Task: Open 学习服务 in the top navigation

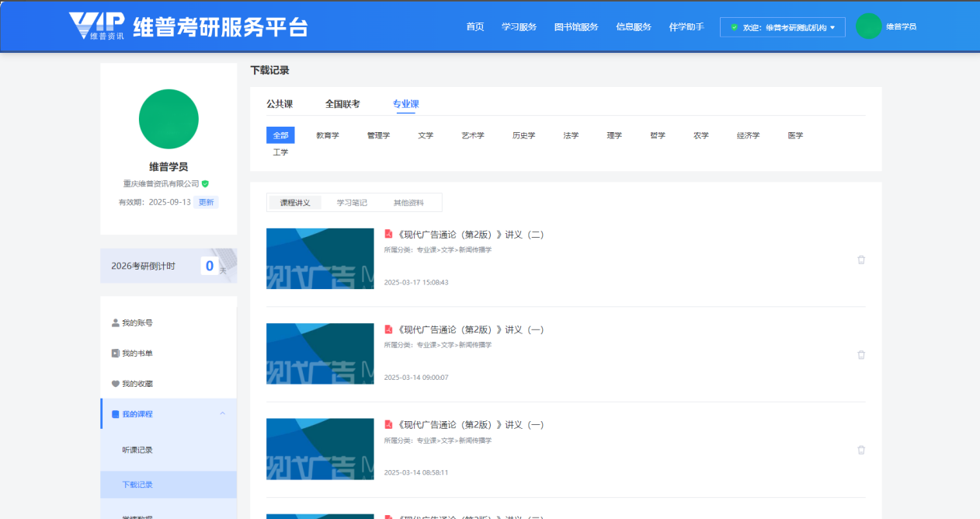Action: tap(519, 27)
